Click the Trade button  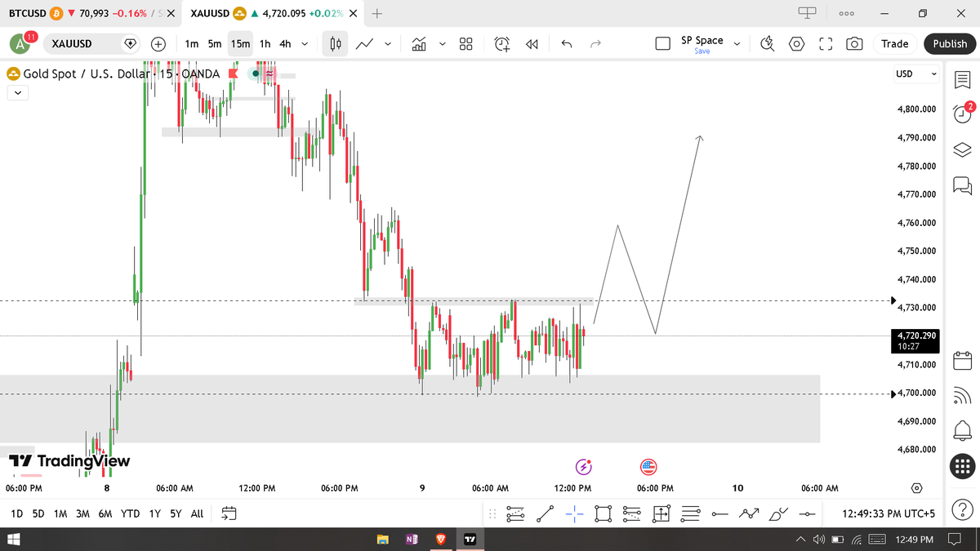click(x=894, y=44)
